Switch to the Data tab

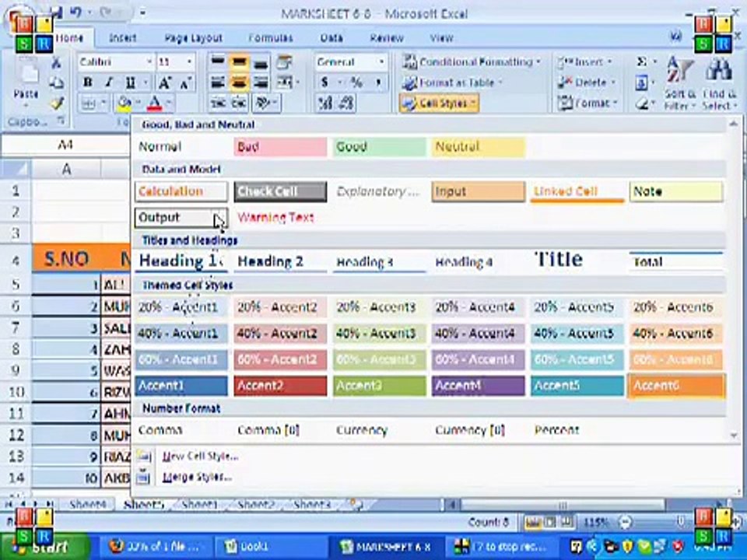[331, 37]
